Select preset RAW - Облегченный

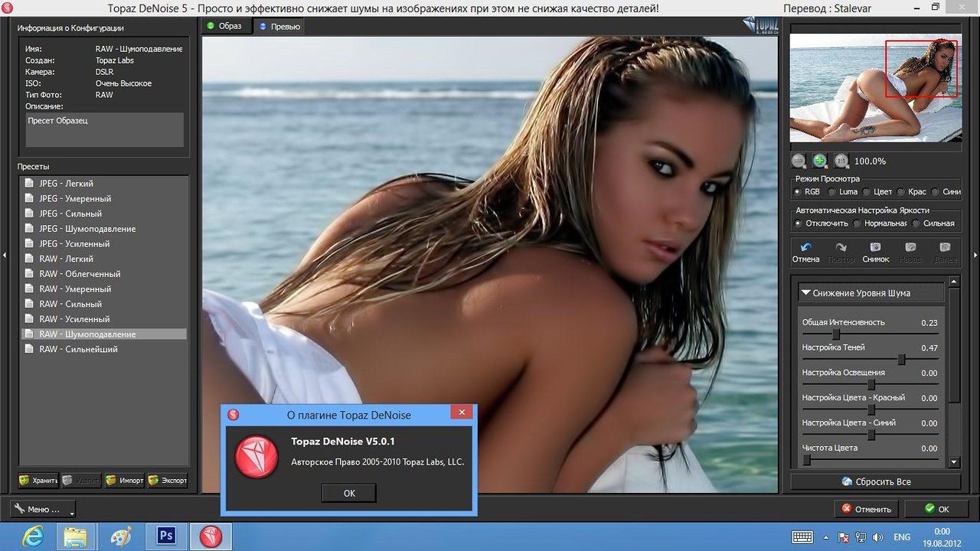103,274
